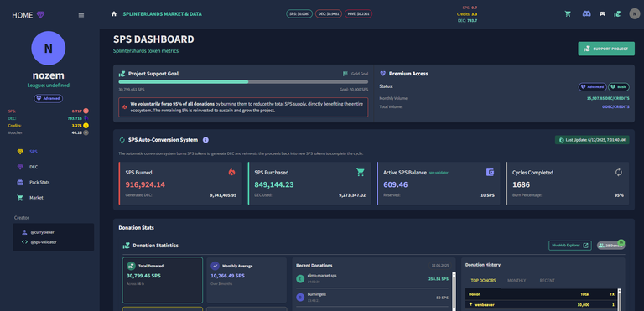
Task: Click the Premium Access heart icon
Action: (382, 74)
